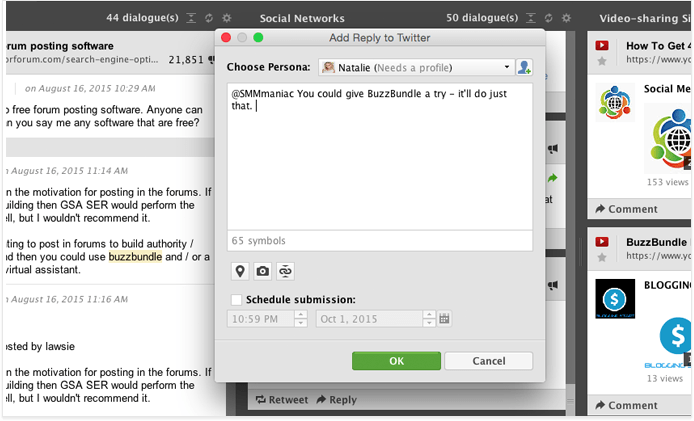Click the YouTube icon beside BuzzBundle

coord(602,242)
